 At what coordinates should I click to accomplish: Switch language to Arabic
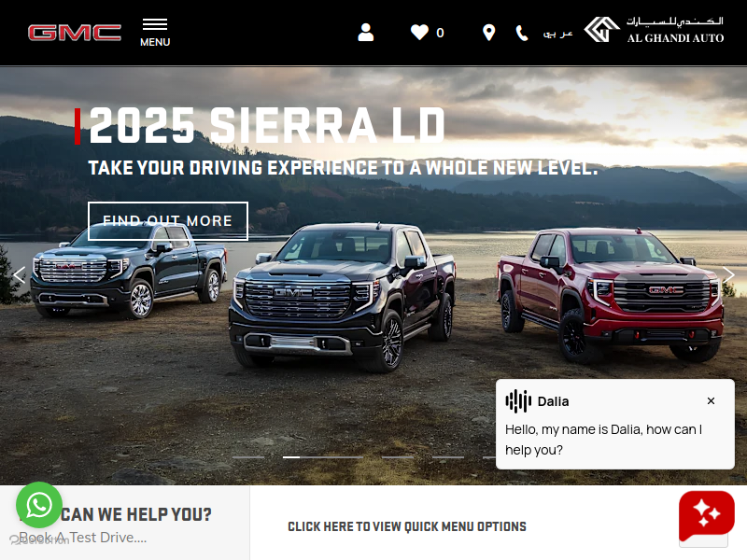tap(557, 34)
